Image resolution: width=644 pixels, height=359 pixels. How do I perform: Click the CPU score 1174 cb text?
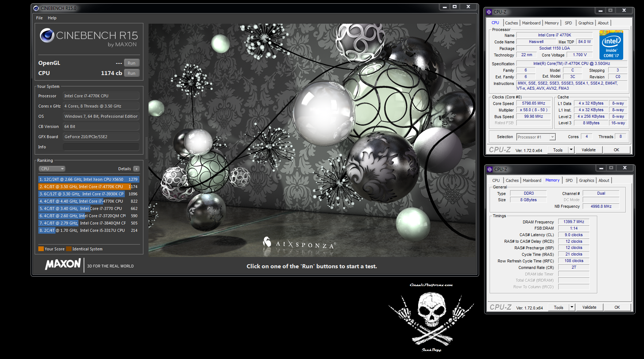tap(111, 73)
